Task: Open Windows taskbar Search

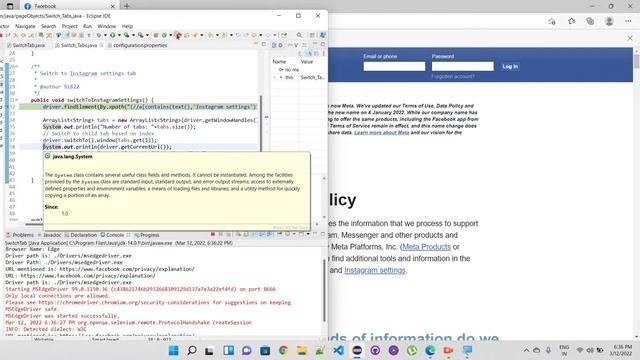Action: point(192,351)
